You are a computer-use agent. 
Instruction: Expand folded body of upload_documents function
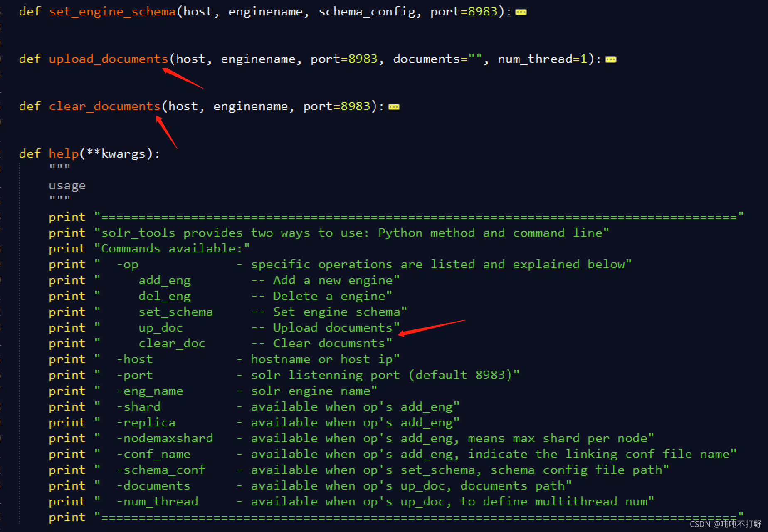611,59
